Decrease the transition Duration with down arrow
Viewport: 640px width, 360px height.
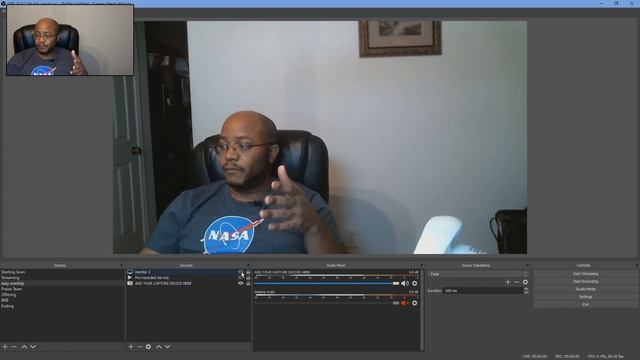tap(526, 293)
